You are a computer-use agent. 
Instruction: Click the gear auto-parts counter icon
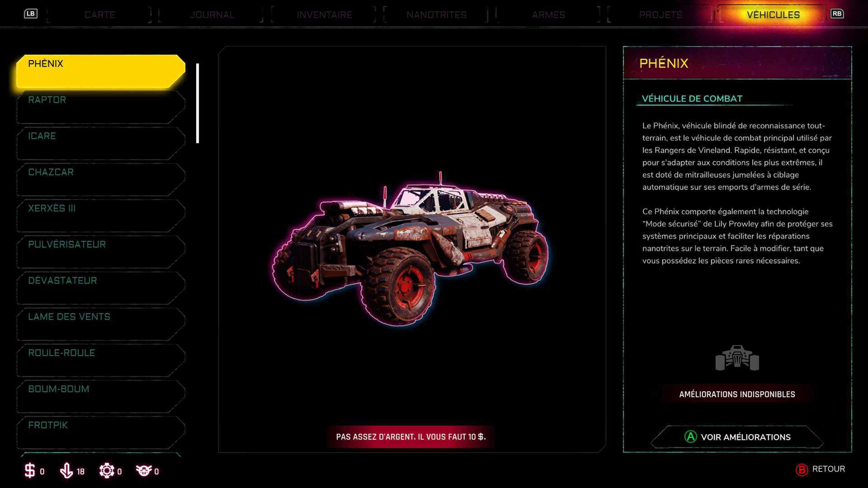tap(107, 471)
